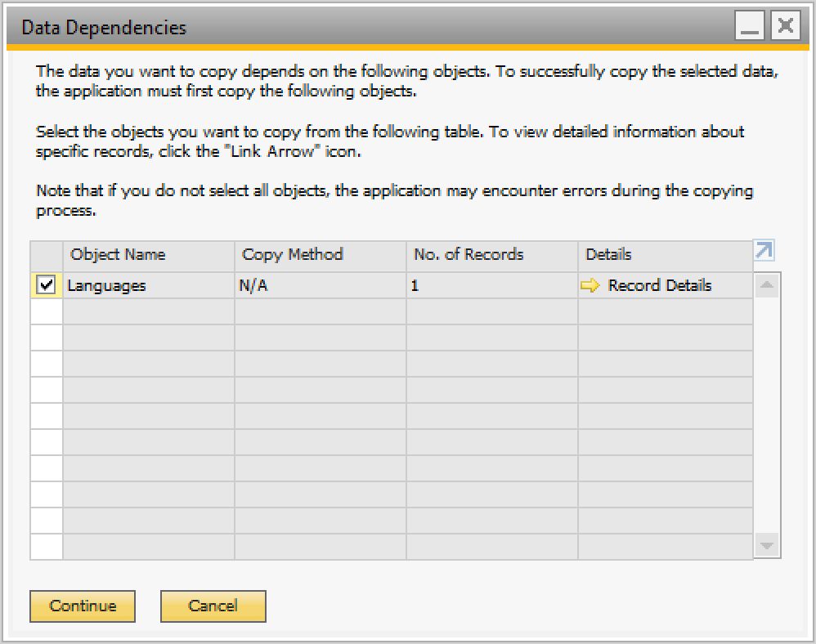Image resolution: width=816 pixels, height=644 pixels.
Task: Uncheck the Languages row checkbox
Action: pos(47,285)
